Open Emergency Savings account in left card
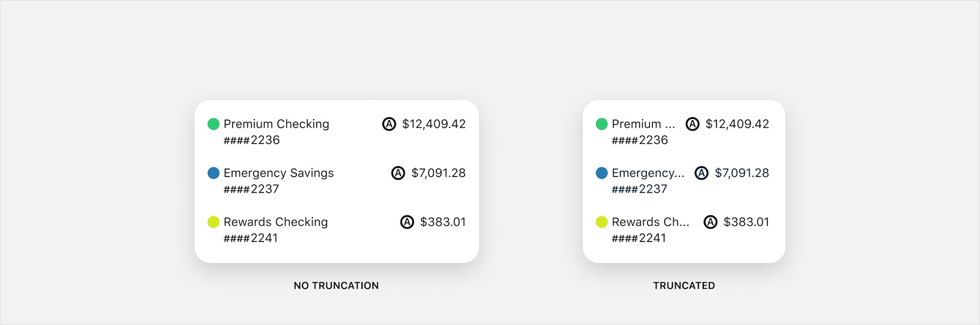Viewport: 980px width, 325px height. pos(279,173)
